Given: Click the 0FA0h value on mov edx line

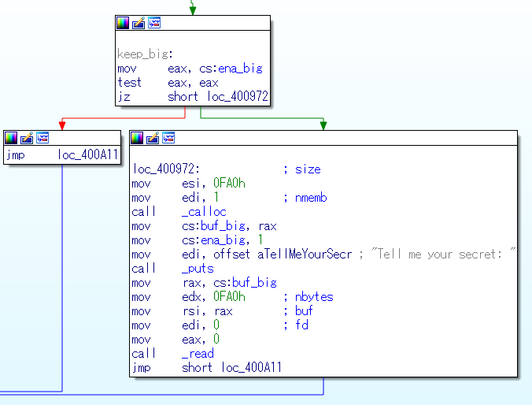Looking at the screenshot, I should click(x=229, y=296).
